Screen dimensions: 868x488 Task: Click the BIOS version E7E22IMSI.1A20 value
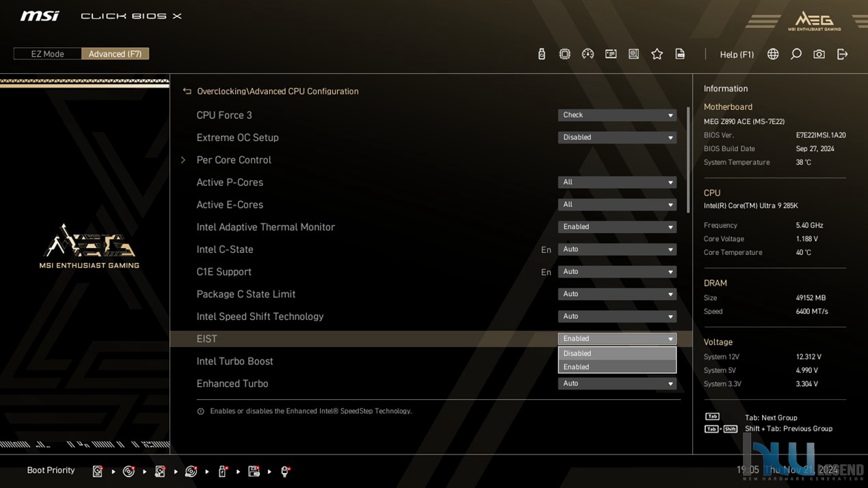821,135
